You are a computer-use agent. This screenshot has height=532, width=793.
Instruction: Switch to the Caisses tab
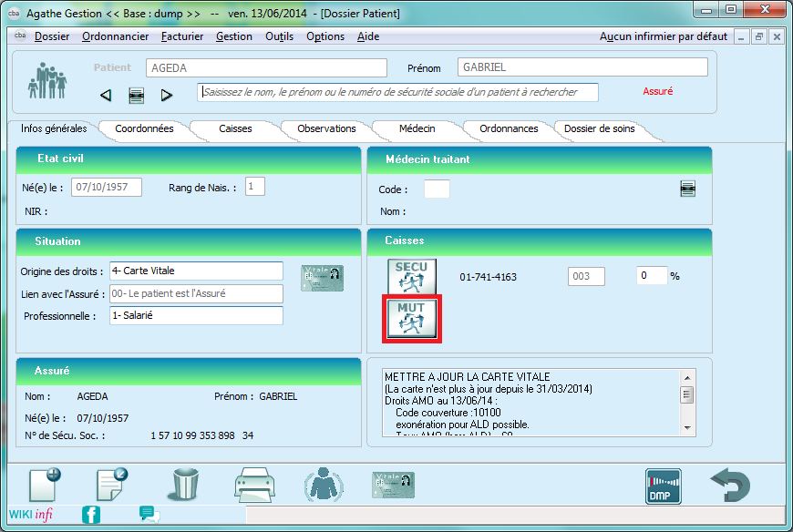coord(235,128)
